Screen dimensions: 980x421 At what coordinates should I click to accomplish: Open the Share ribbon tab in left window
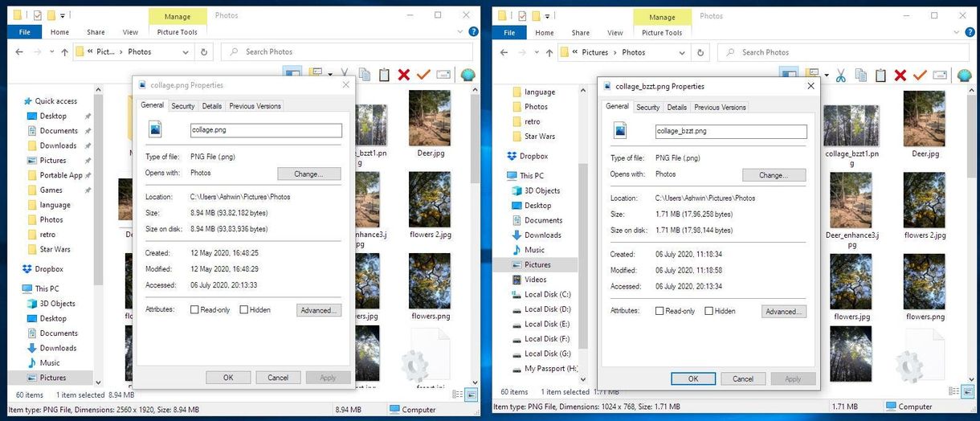(96, 32)
